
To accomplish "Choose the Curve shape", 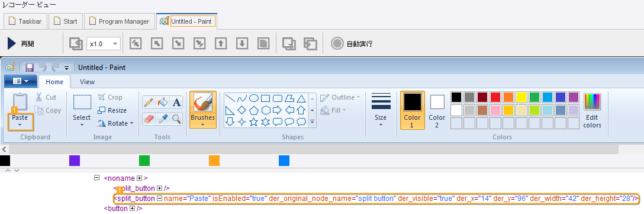I will pyautogui.click(x=242, y=98).
